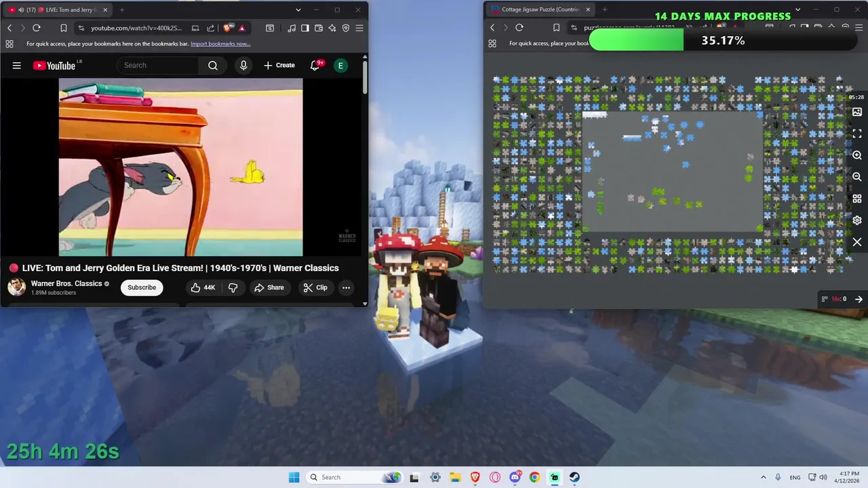
Task: Click the Tom and Jerry video player
Action: coord(180,167)
